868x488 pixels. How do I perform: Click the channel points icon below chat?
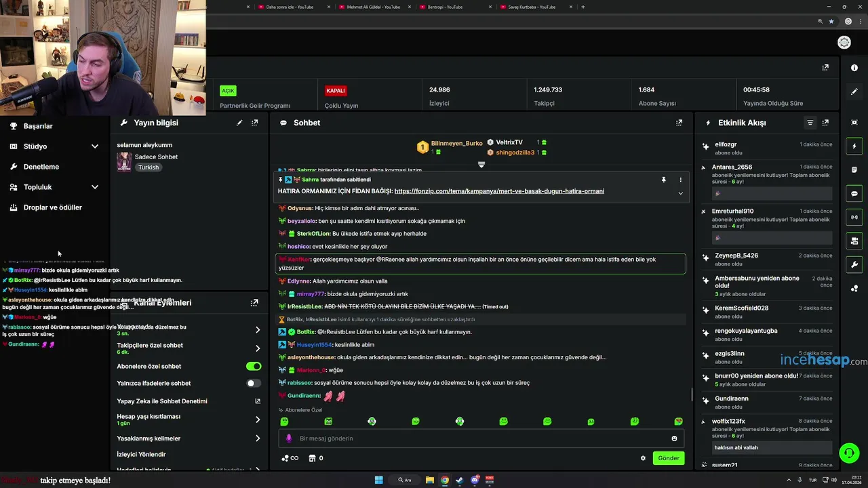[290, 458]
